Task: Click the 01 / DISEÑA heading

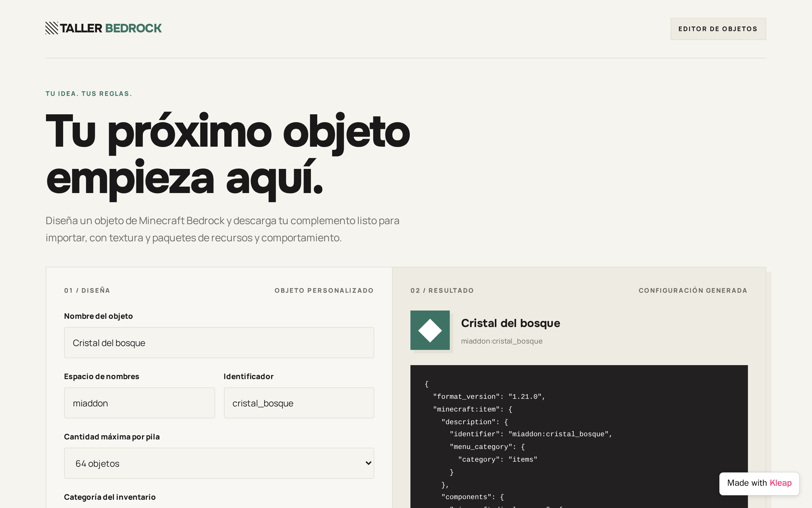Action: click(87, 291)
